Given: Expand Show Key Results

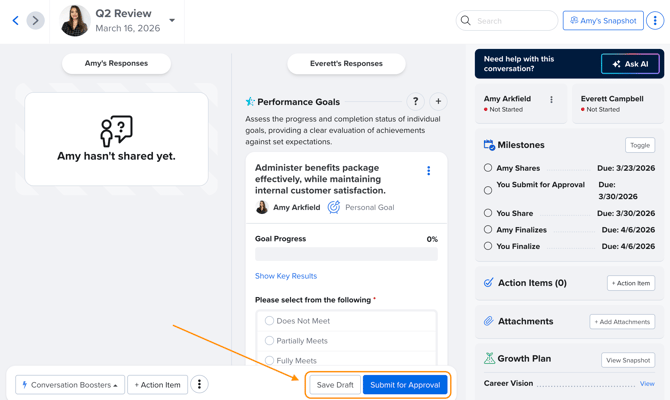Looking at the screenshot, I should click(286, 276).
